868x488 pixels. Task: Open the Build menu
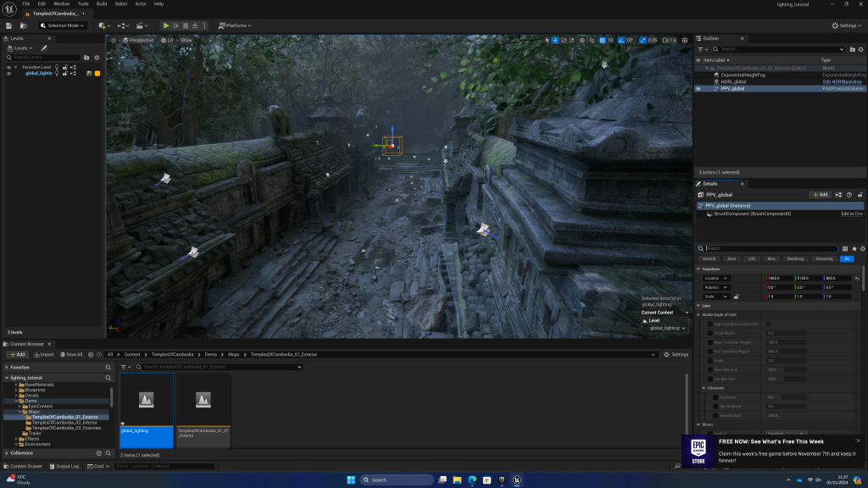(x=102, y=4)
